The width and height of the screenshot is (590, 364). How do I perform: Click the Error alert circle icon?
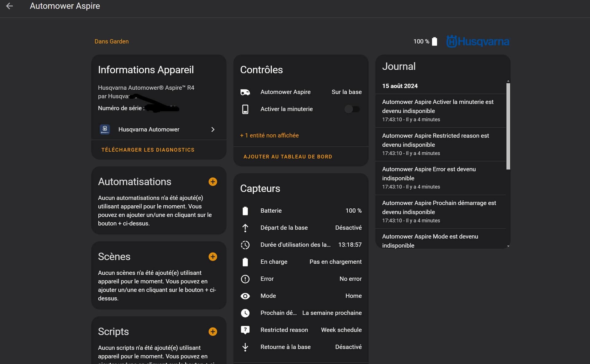(x=245, y=279)
